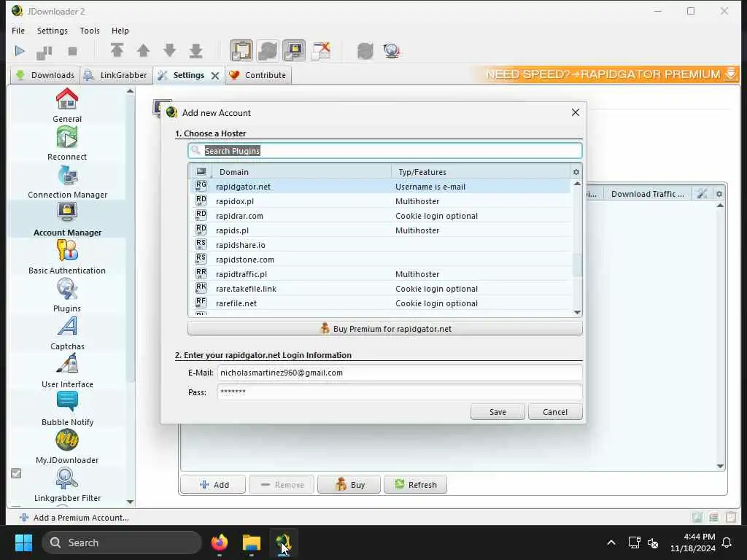Click Add a Premium Account link

click(x=74, y=518)
